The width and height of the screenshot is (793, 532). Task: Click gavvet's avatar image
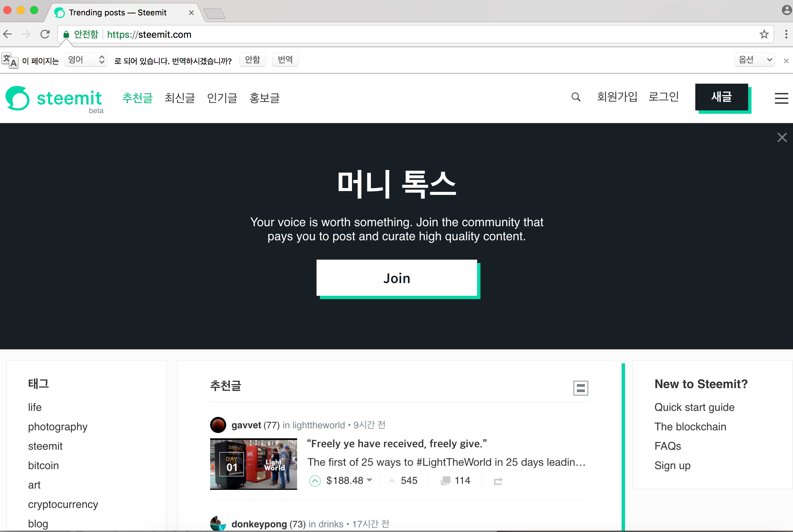point(218,425)
